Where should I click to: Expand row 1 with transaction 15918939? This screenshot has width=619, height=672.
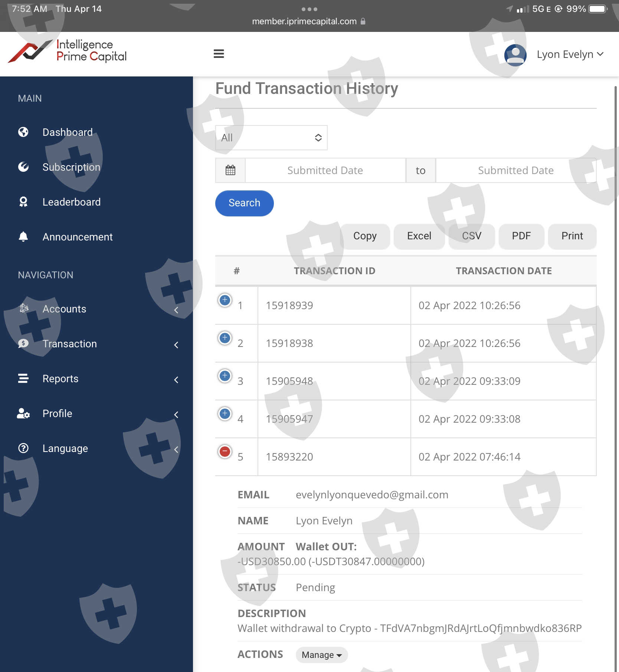point(225,300)
